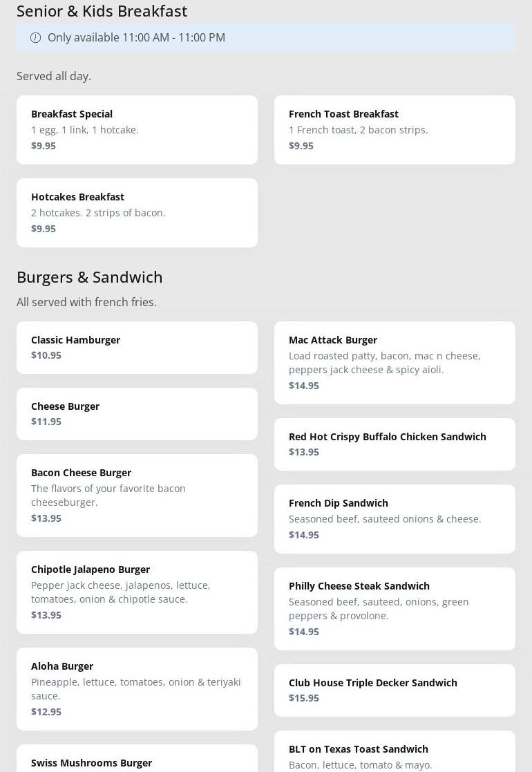This screenshot has width=532, height=772.
Task: Choose the Hotcakes Breakfast item
Action: pyautogui.click(x=137, y=213)
